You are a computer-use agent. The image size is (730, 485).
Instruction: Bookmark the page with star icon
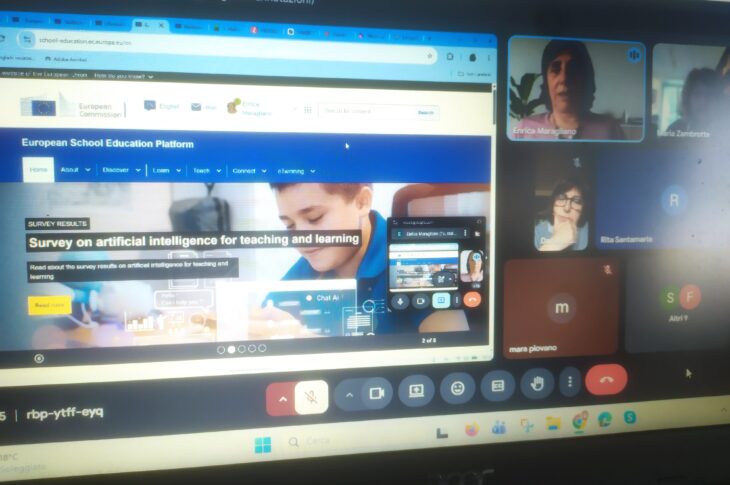pos(429,56)
